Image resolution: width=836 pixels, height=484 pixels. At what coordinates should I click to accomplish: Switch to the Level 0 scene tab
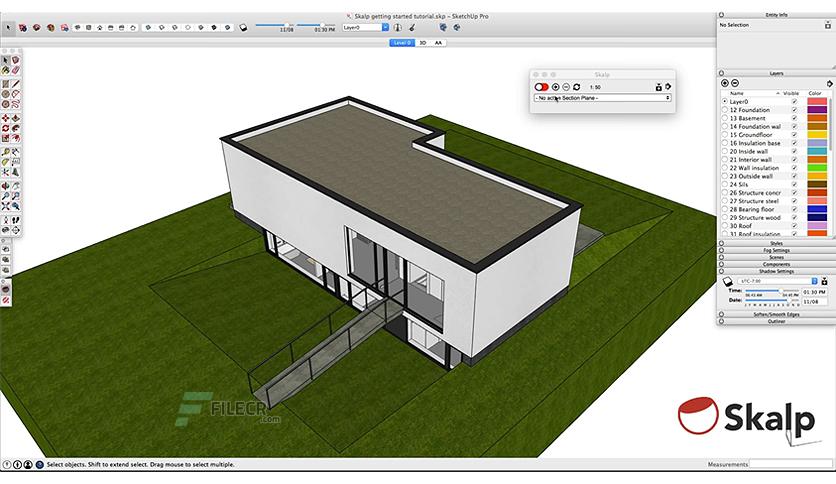[402, 43]
